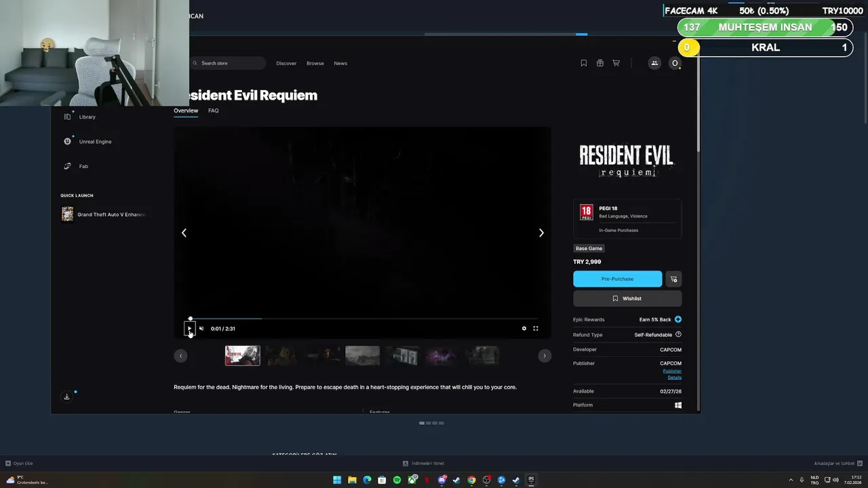Show previous media with left arrow on video
Screen dimensions: 868x488
[184, 232]
